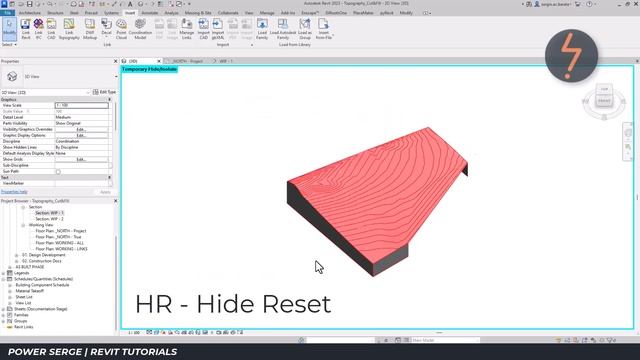640x360 pixels.
Task: Click Load Autodesk Family
Action: 283,29
